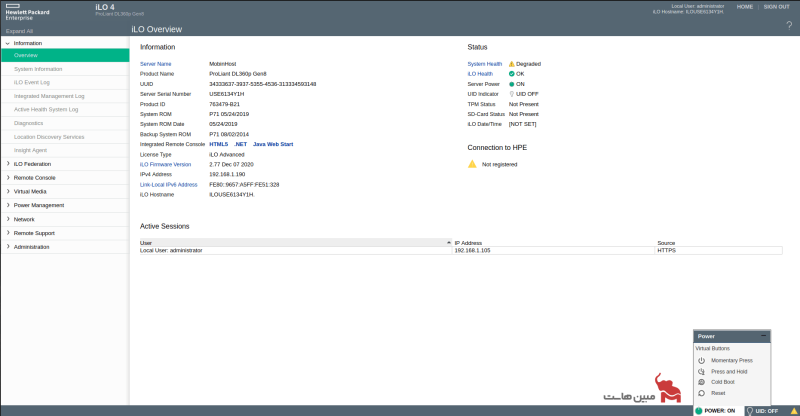800x416 pixels.
Task: Open the help question mark icon
Action: point(789,26)
